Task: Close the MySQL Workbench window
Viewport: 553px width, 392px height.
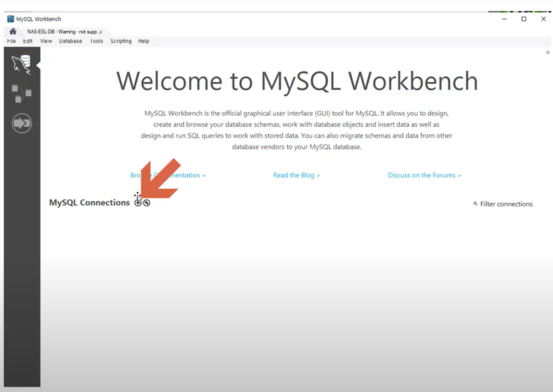Action: (x=543, y=19)
